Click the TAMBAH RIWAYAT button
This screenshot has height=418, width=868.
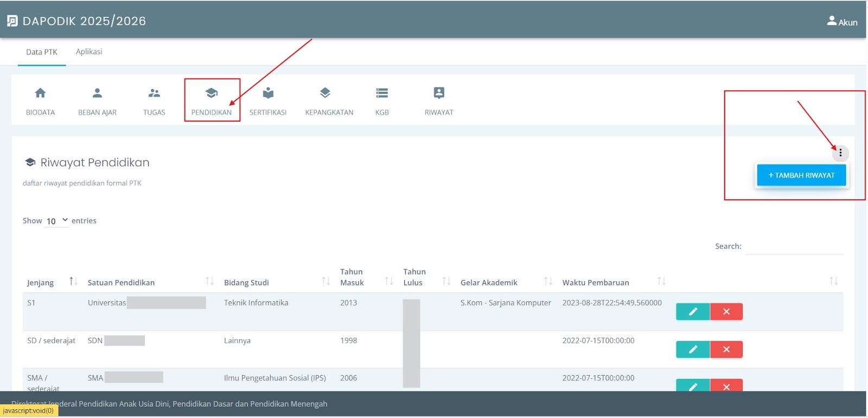[801, 175]
